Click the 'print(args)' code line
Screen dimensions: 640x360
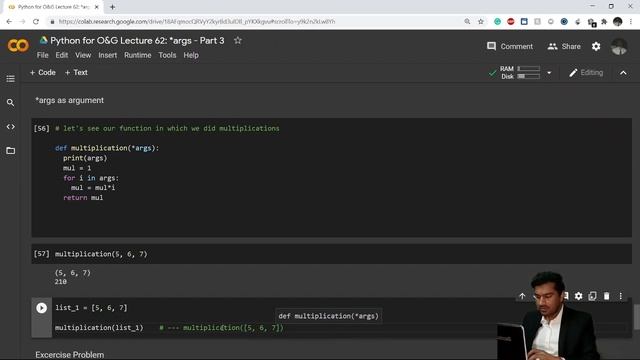pyautogui.click(x=85, y=158)
